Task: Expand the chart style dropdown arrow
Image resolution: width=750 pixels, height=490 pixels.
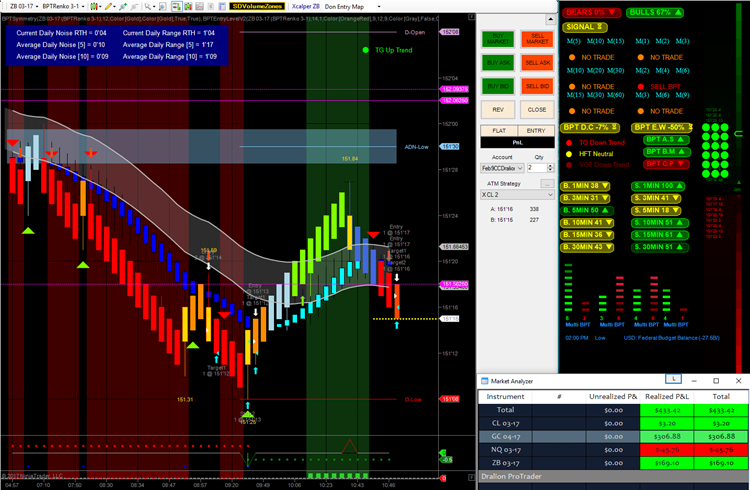Action: click(x=99, y=7)
